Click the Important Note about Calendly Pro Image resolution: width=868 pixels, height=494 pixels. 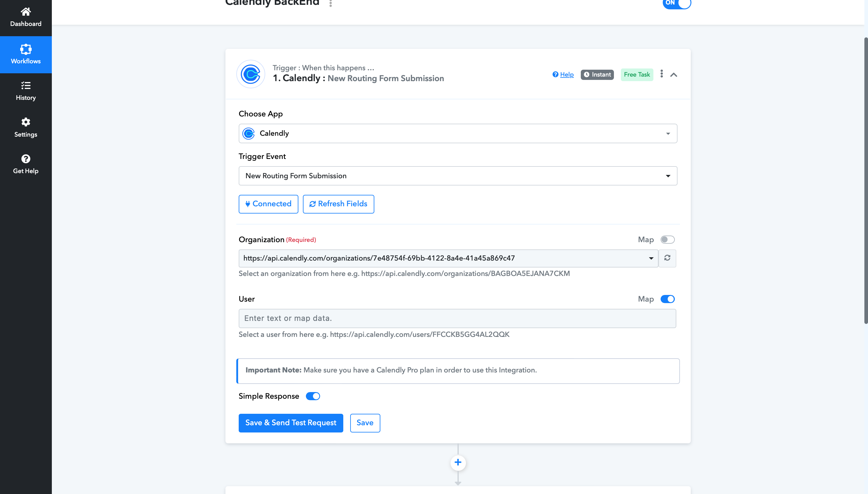pyautogui.click(x=458, y=371)
